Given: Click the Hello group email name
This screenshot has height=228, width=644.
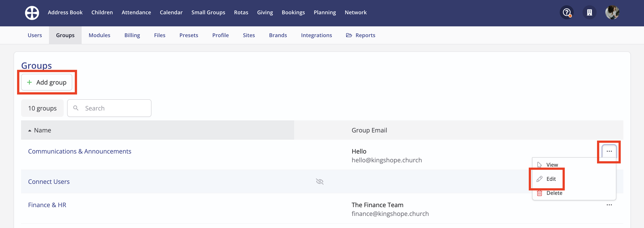Looking at the screenshot, I should (359, 151).
